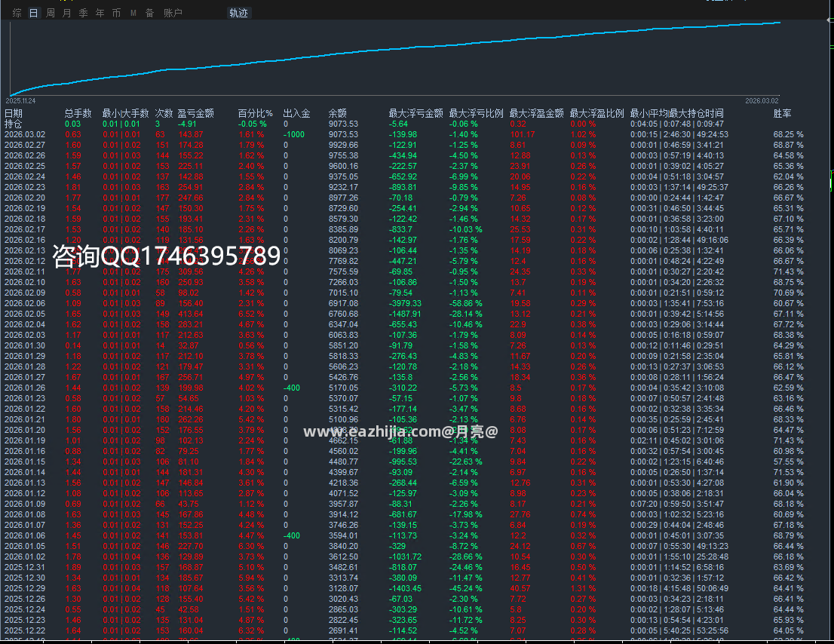Click the 最大浮盈比例 column header

click(596, 113)
